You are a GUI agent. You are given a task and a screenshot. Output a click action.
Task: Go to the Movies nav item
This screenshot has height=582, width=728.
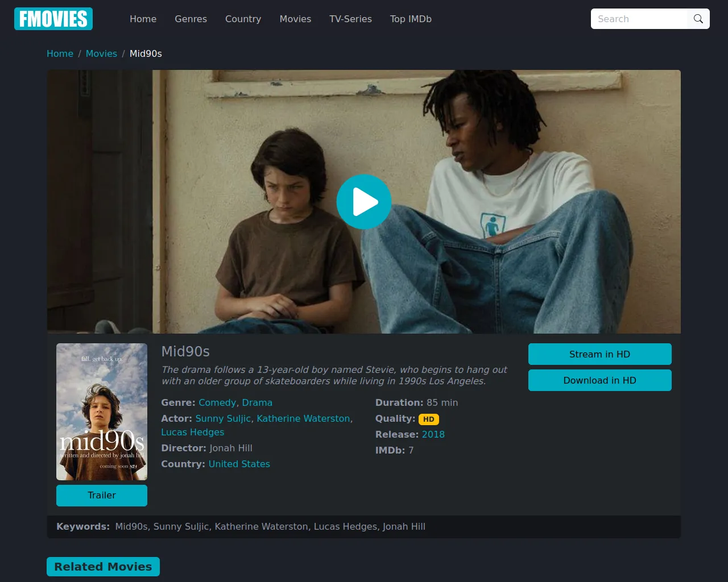pos(295,19)
